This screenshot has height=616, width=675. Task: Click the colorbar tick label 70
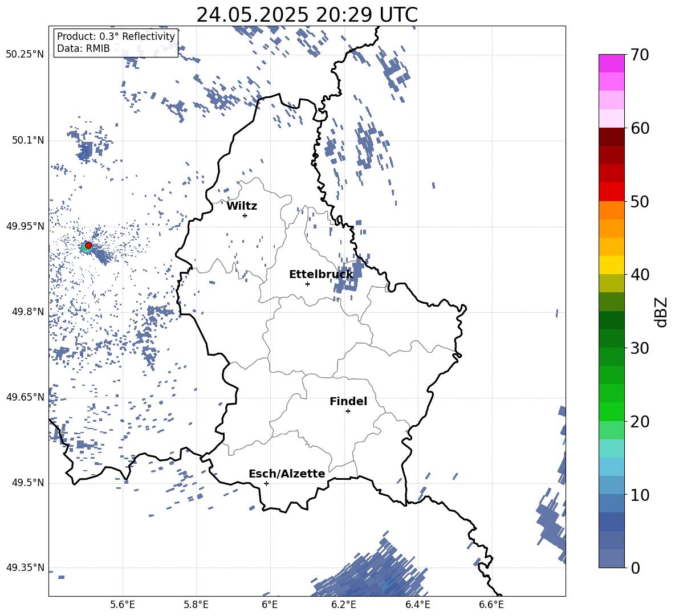coord(640,55)
